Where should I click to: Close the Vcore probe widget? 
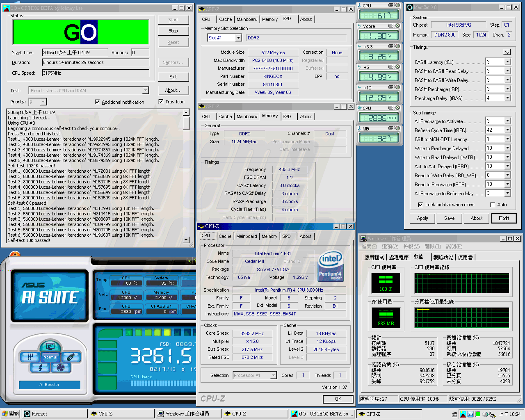[x=397, y=26]
